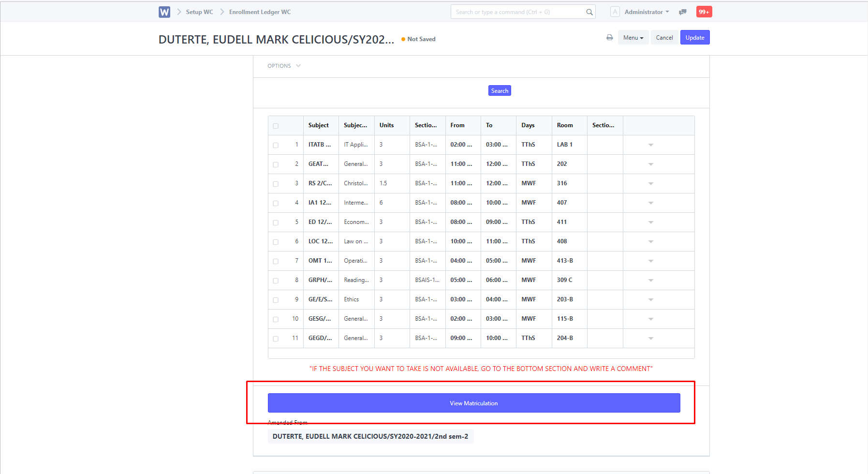Click the blue Search button
The width and height of the screenshot is (868, 474).
point(500,90)
